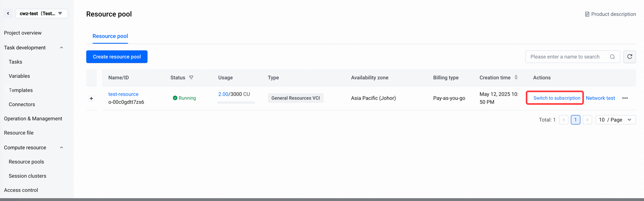The width and height of the screenshot is (644, 201).
Task: Select the Resource pool tab
Action: (x=110, y=36)
